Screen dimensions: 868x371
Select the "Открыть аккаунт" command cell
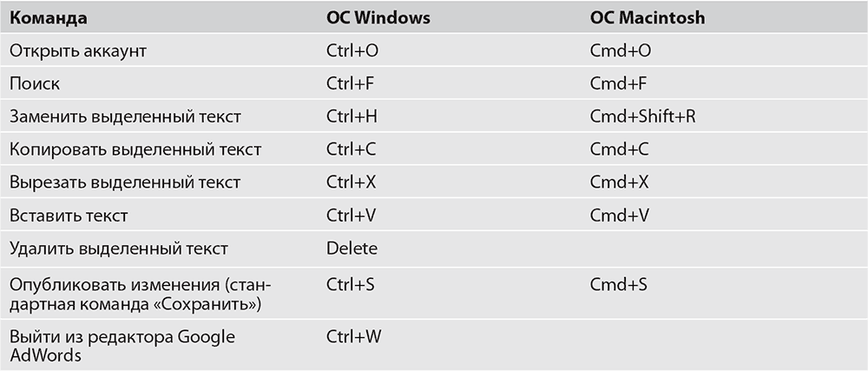pos(78,51)
